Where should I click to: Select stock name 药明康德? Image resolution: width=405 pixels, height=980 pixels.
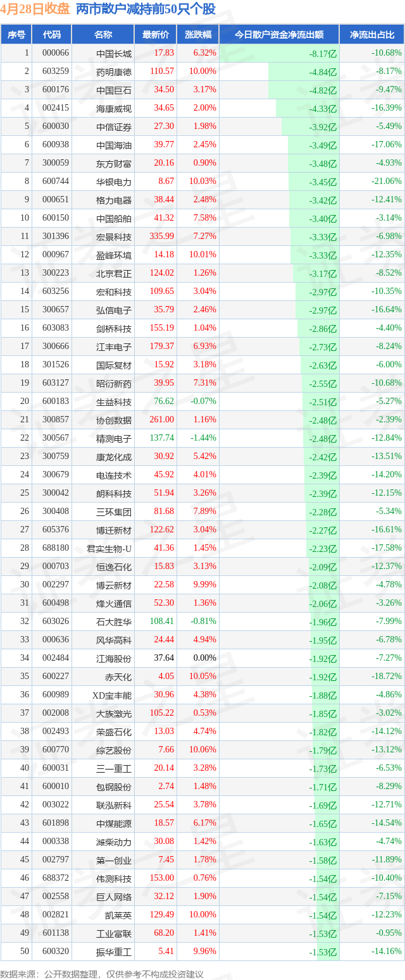115,71
